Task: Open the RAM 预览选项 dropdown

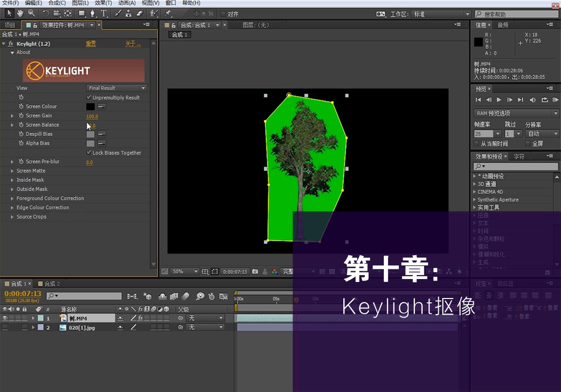Action: (516, 113)
